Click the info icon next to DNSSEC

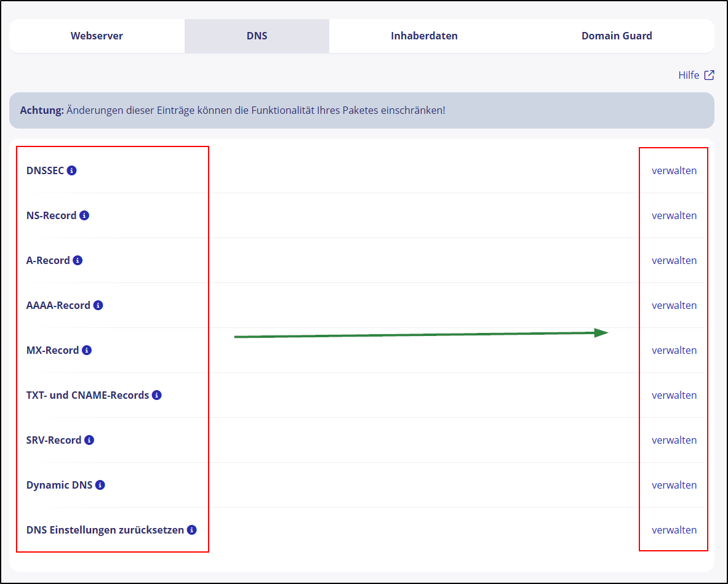click(72, 170)
